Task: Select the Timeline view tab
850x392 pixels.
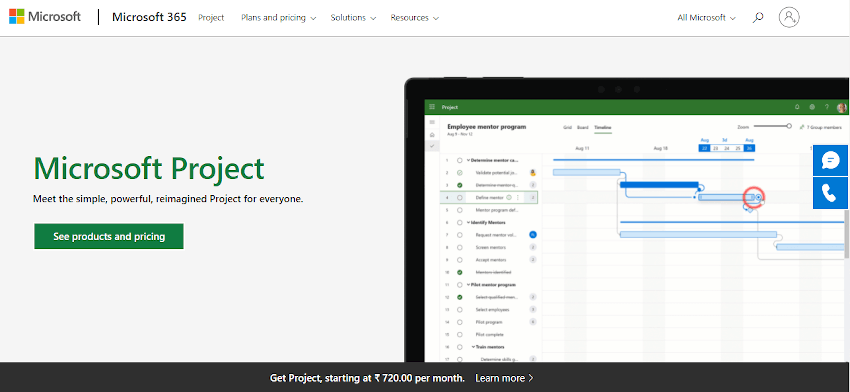Action: (603, 127)
